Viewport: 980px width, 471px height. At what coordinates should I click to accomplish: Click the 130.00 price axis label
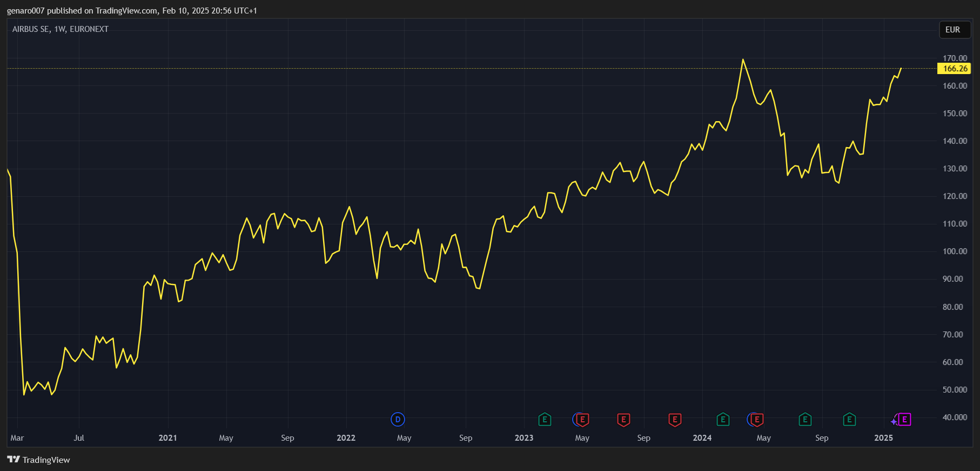pos(955,168)
